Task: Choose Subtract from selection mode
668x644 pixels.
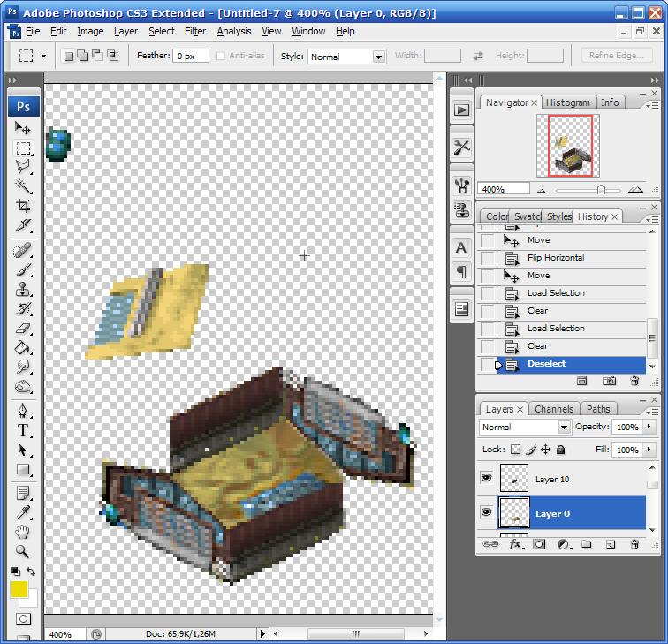Action: [97, 56]
